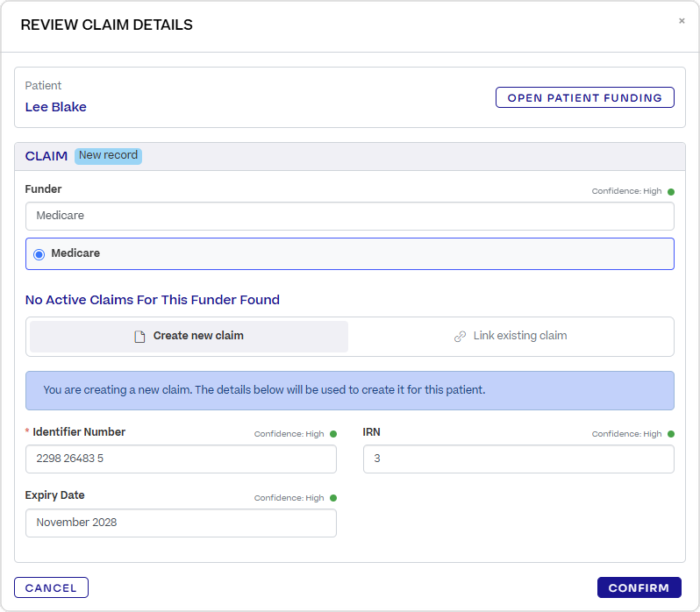The height and width of the screenshot is (612, 700).
Task: Click the green confidence dot for Funder
Action: (x=670, y=192)
